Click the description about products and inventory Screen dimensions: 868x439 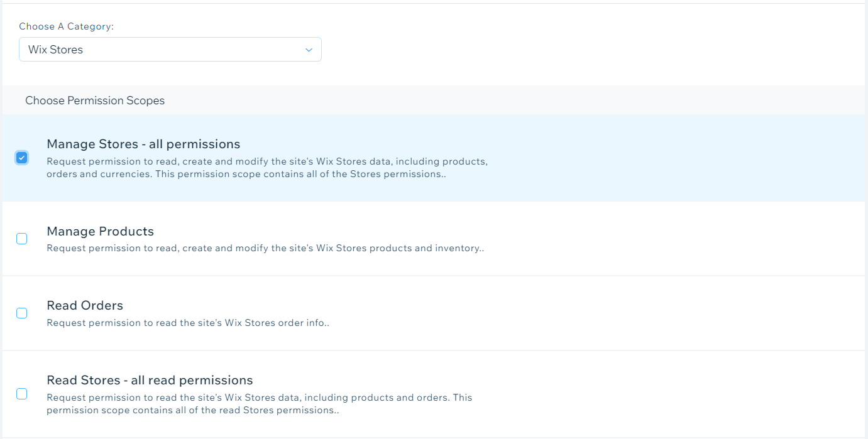click(x=265, y=248)
